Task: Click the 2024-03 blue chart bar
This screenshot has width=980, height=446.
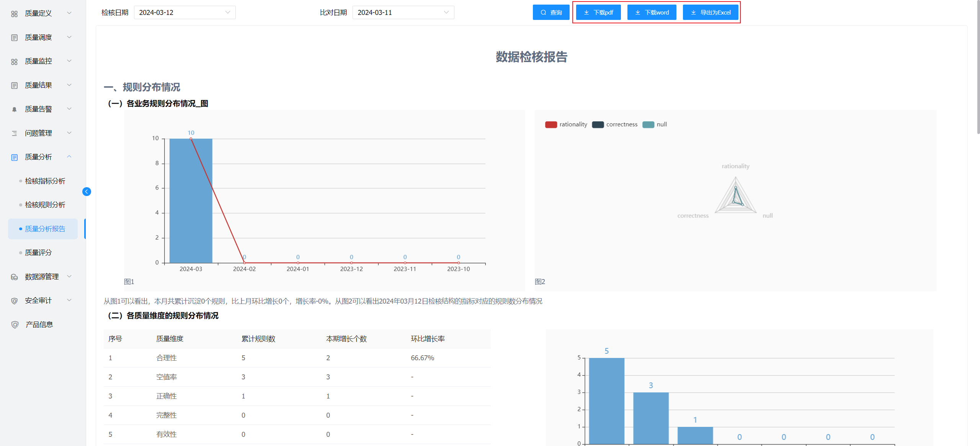Action: click(191, 201)
